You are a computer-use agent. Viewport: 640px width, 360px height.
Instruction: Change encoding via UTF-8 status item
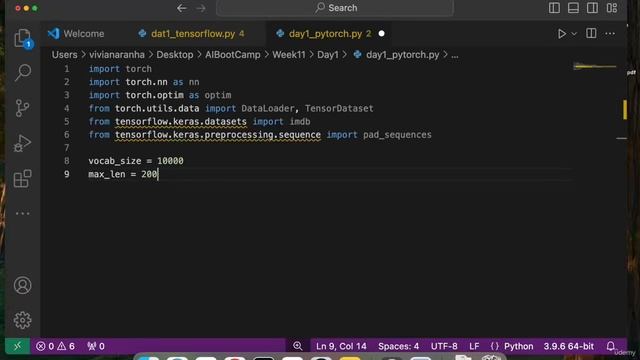(444, 347)
